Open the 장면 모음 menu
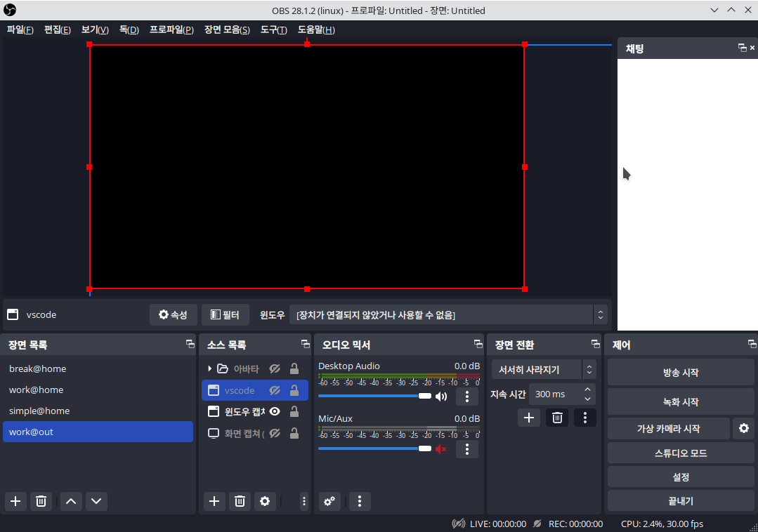Viewport: 758px width, 532px height. pyautogui.click(x=227, y=30)
